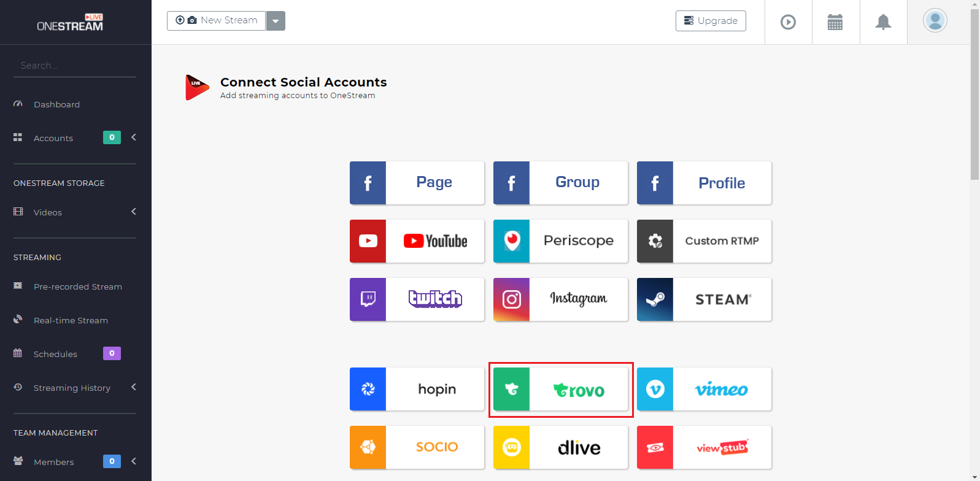Open the calendar icon in header

click(x=835, y=22)
